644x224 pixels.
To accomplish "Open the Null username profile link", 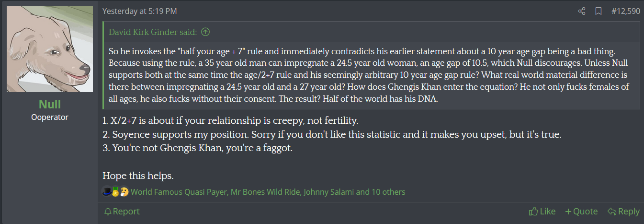I will coord(50,104).
